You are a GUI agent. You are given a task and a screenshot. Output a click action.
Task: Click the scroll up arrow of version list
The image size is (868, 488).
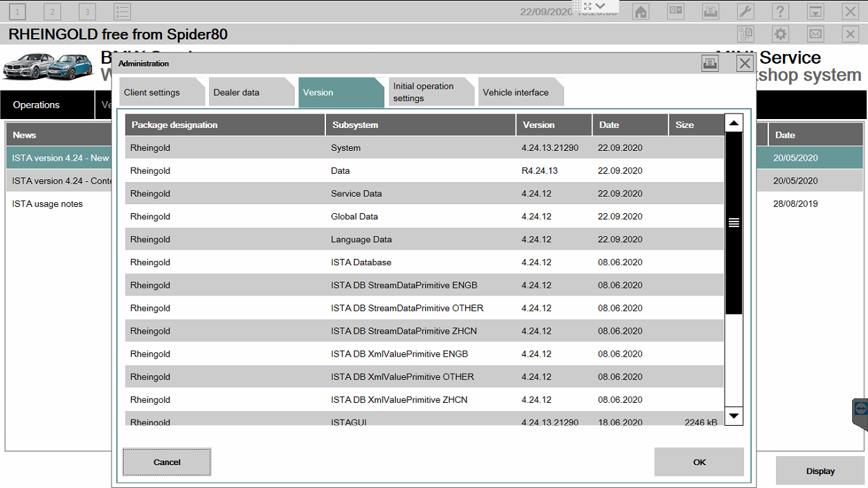tap(734, 123)
